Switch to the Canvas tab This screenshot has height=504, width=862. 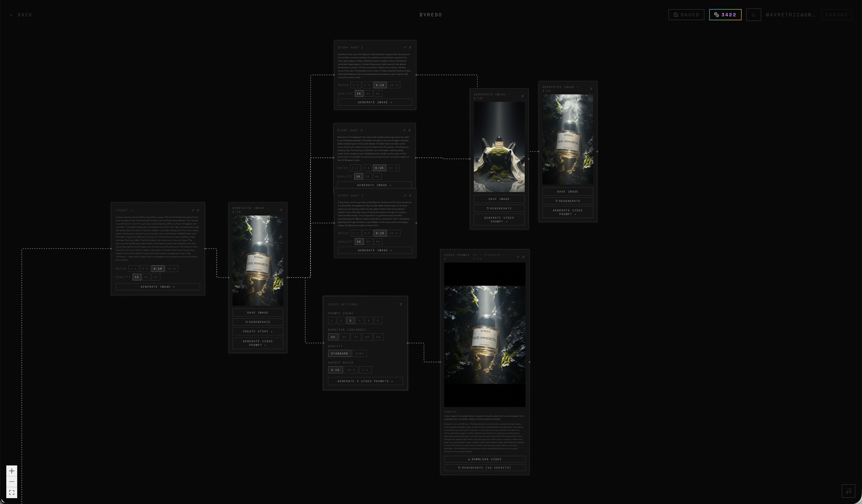[836, 15]
